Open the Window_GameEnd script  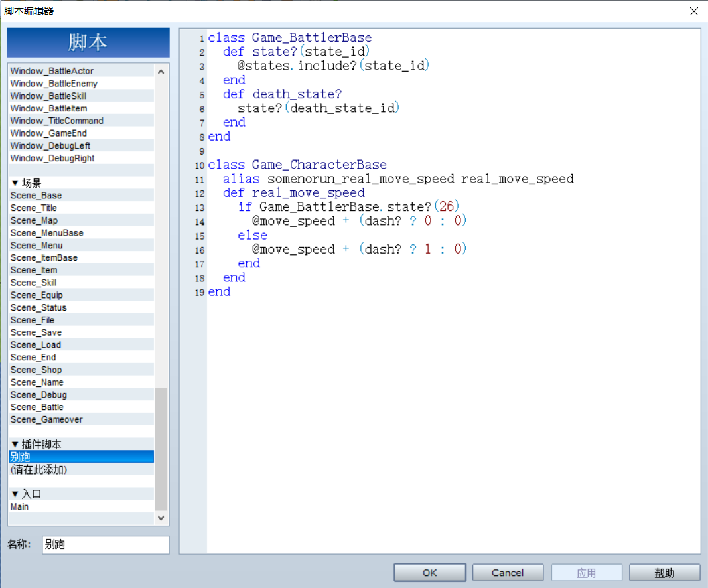81,133
